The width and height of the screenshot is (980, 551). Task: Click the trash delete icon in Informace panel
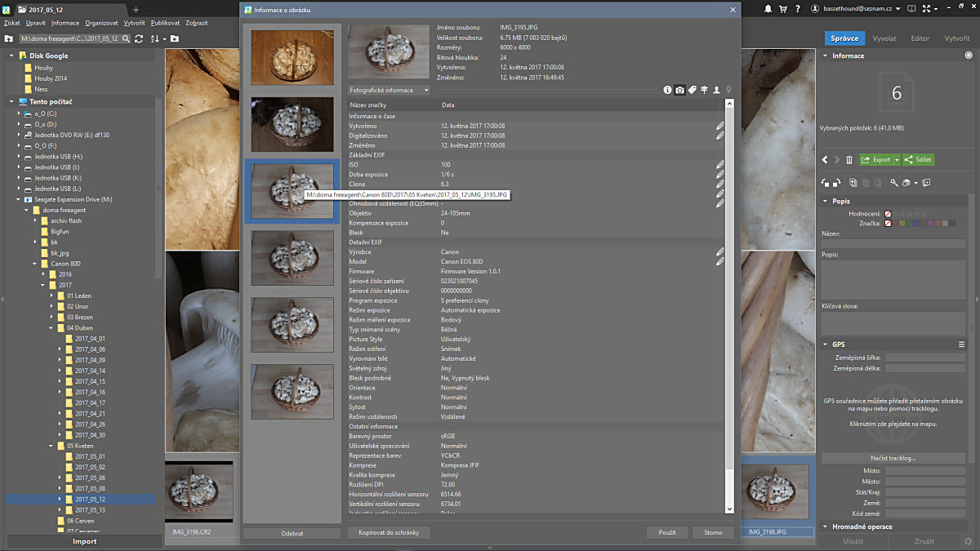(849, 160)
